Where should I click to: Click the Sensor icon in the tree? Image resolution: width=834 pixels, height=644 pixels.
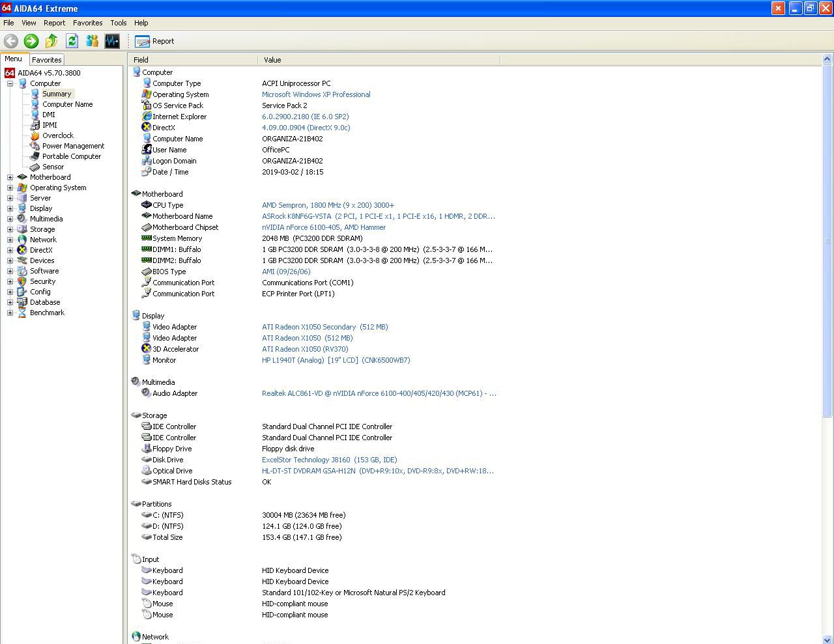coord(35,167)
